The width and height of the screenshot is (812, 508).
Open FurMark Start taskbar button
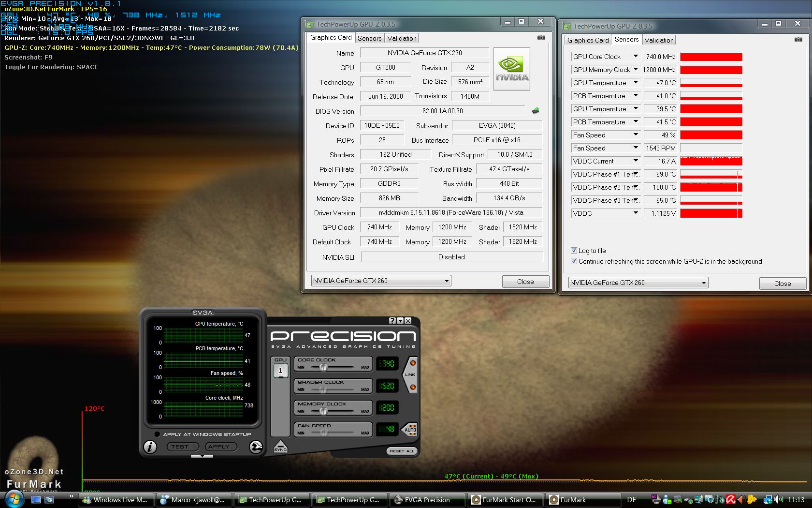pos(505,500)
